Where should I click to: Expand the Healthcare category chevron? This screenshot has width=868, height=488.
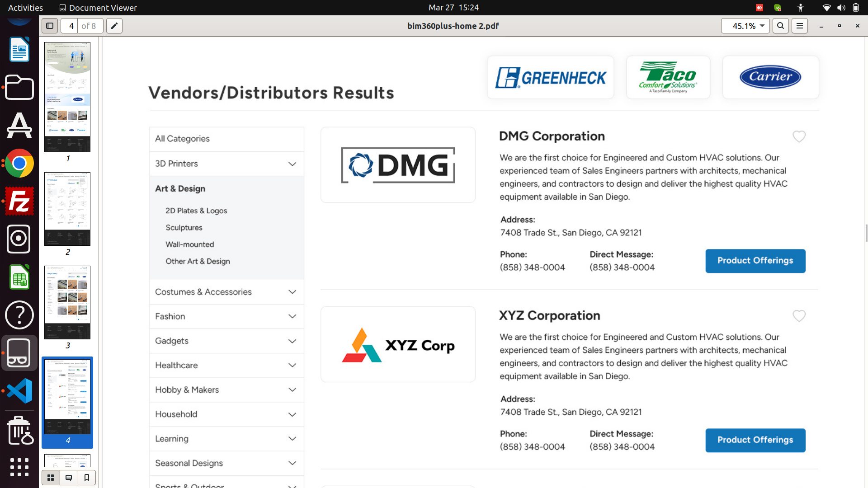[292, 365]
